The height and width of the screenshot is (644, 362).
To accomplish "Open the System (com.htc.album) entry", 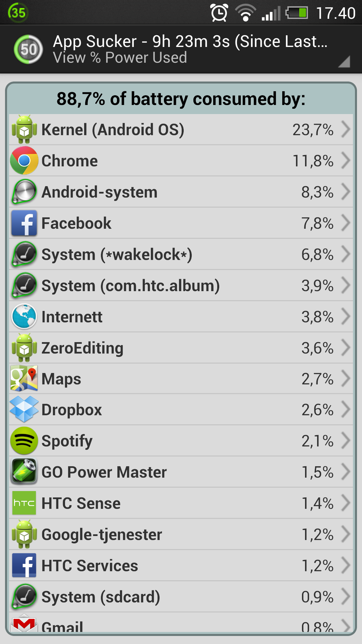I will tap(181, 285).
